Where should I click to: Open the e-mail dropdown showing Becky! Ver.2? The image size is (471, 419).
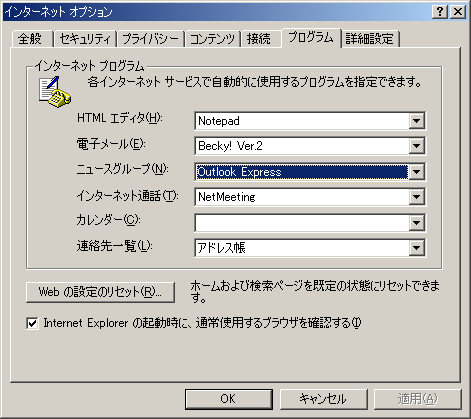pos(416,146)
